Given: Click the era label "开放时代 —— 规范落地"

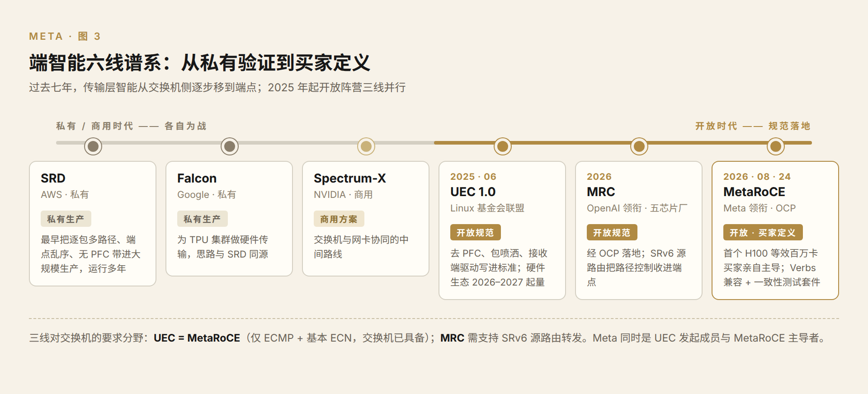Looking at the screenshot, I should pyautogui.click(x=753, y=126).
